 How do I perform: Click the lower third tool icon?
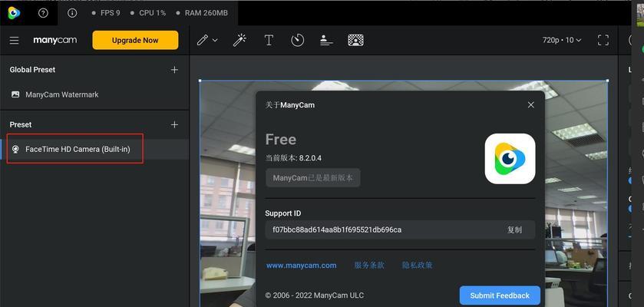(x=326, y=40)
